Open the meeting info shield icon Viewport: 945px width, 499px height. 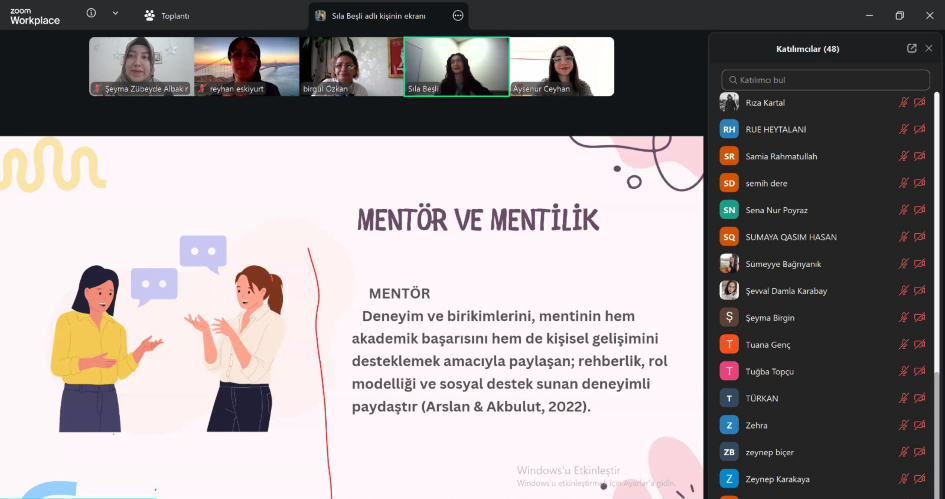91,13
